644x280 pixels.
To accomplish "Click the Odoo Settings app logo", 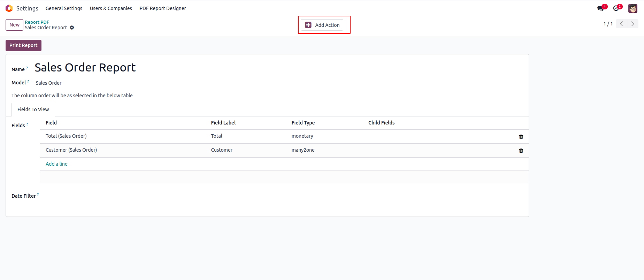I will (9, 8).
